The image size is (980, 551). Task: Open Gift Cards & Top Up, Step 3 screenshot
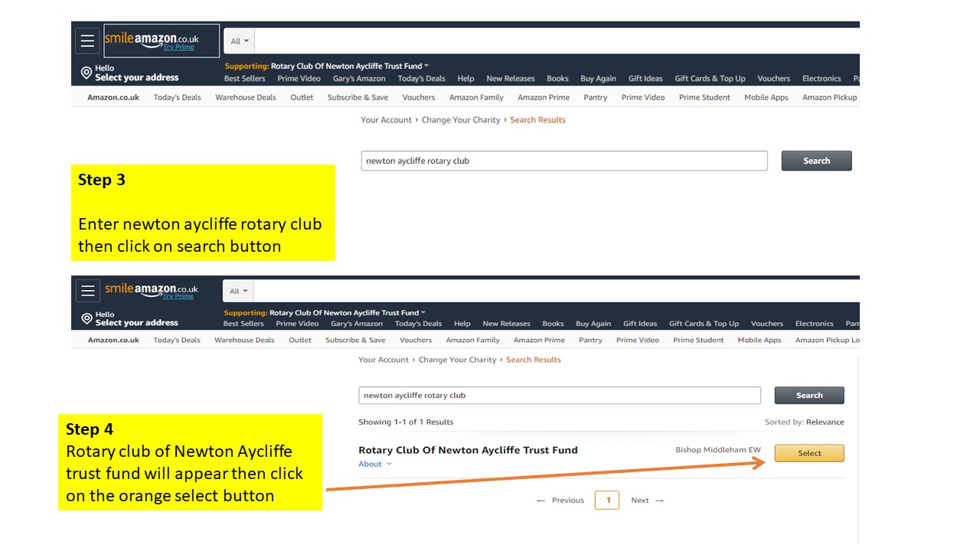click(710, 78)
